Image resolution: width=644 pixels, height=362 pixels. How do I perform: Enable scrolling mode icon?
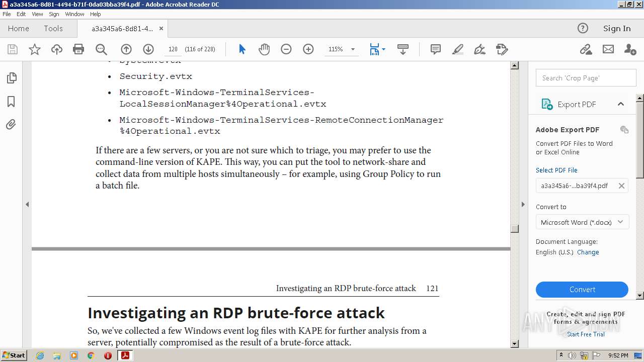pyautogui.click(x=403, y=49)
